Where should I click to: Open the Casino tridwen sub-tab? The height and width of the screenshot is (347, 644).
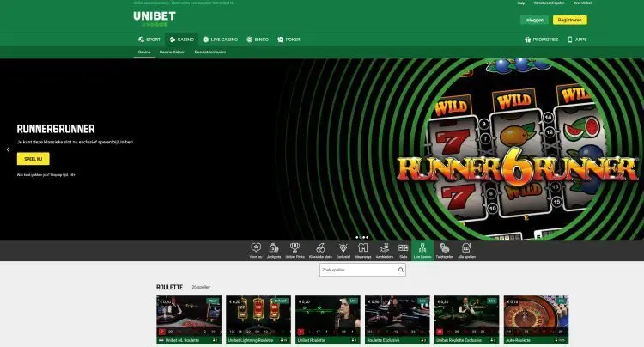tap(173, 52)
